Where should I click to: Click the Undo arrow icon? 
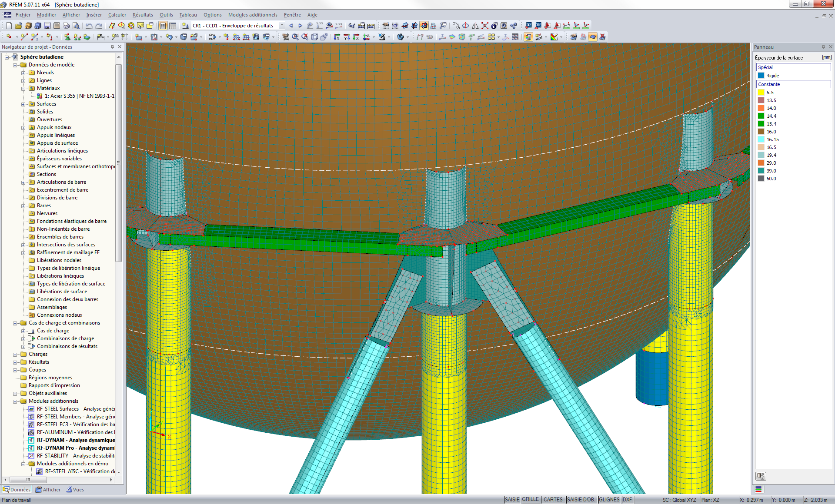click(x=89, y=26)
